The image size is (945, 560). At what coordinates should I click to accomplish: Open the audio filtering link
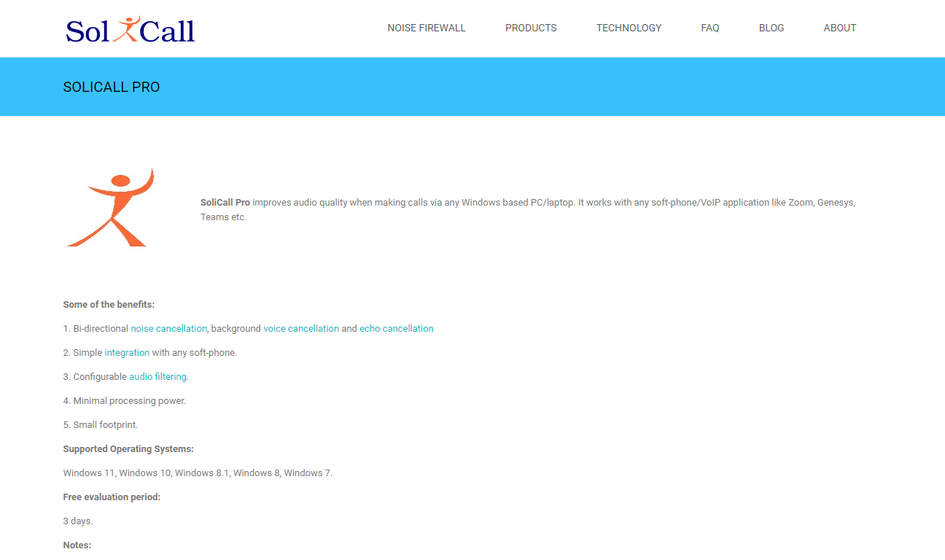(x=157, y=377)
